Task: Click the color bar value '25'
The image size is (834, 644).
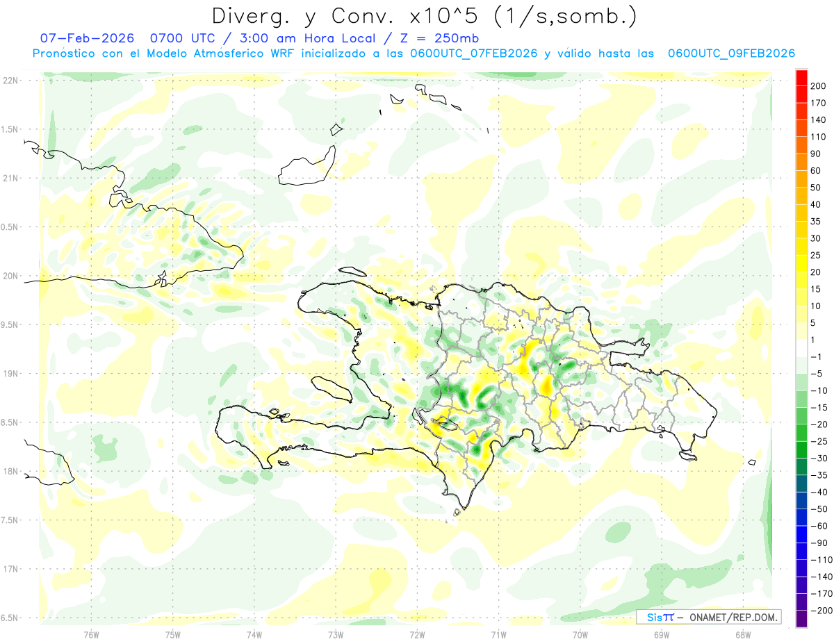Action: pos(817,255)
